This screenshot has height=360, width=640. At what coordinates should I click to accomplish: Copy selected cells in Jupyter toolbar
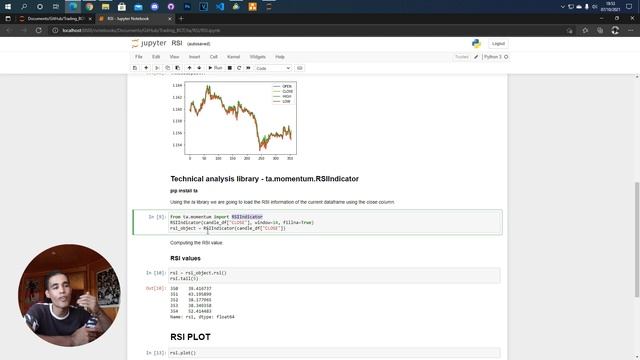tap(167, 68)
